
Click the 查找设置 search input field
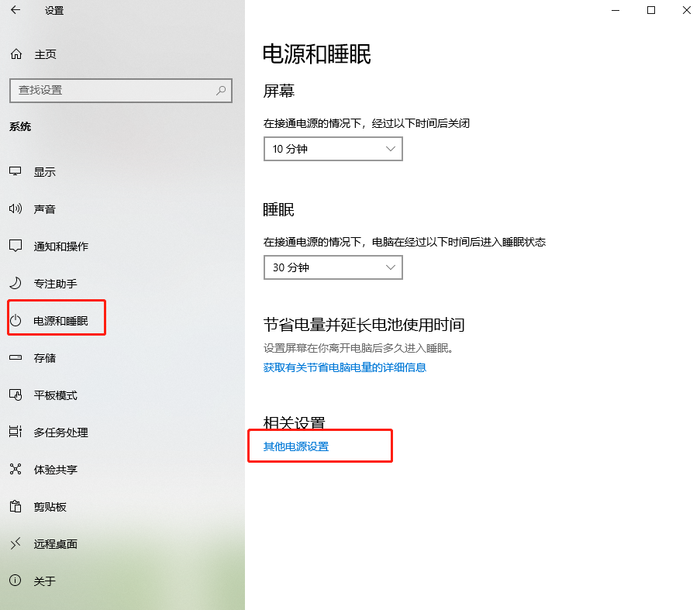click(x=112, y=91)
